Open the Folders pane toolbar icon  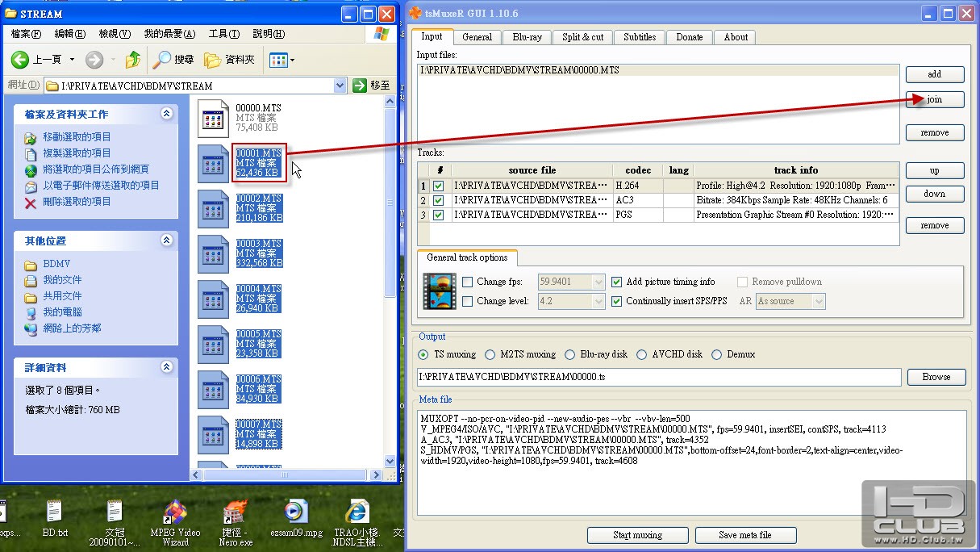[x=213, y=60]
